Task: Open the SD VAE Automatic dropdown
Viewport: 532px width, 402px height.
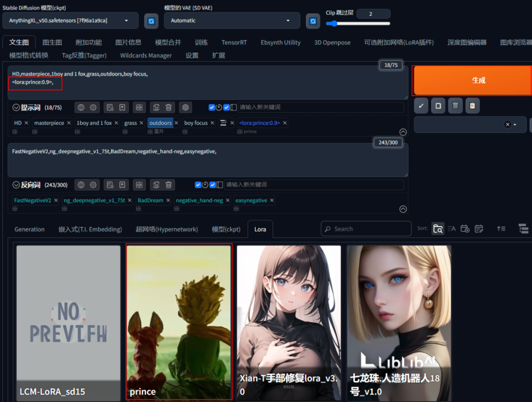Action: click(232, 21)
